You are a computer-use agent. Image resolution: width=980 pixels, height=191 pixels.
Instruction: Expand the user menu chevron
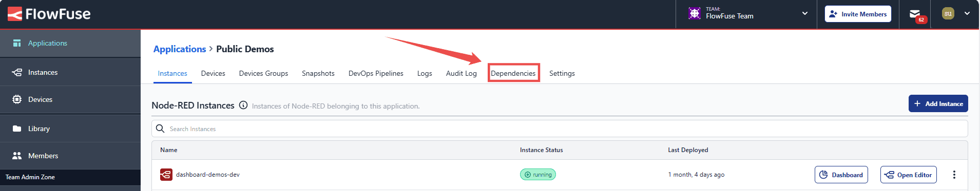point(967,14)
